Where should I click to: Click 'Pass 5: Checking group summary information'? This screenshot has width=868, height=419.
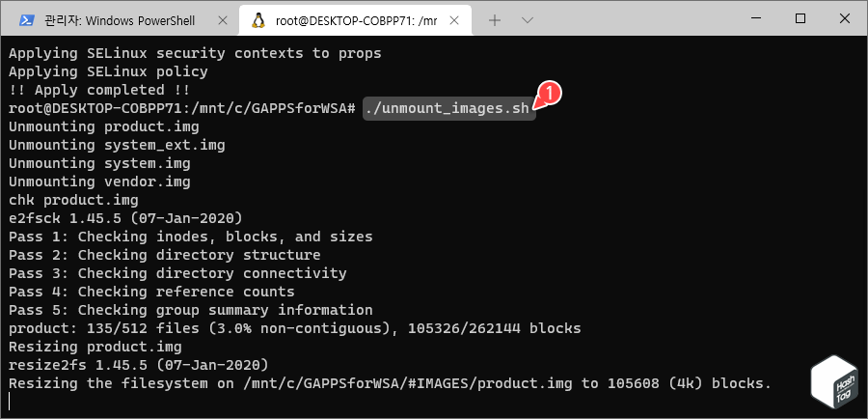click(190, 310)
